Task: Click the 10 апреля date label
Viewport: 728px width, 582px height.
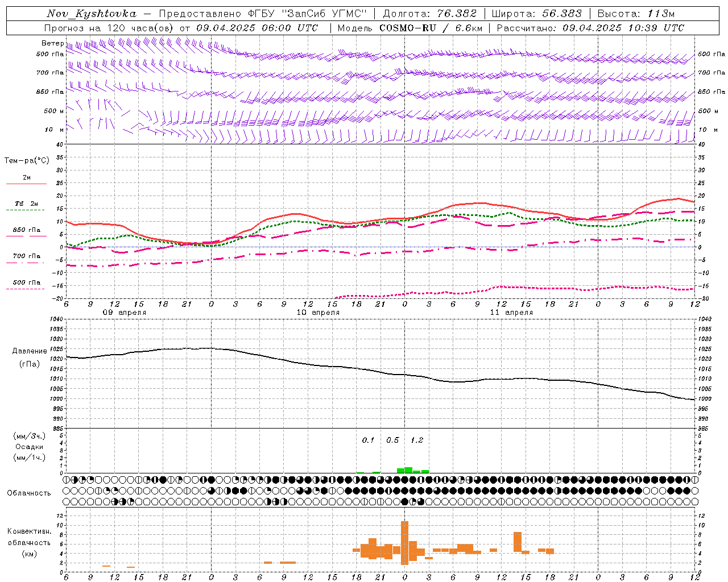Action: [x=318, y=313]
